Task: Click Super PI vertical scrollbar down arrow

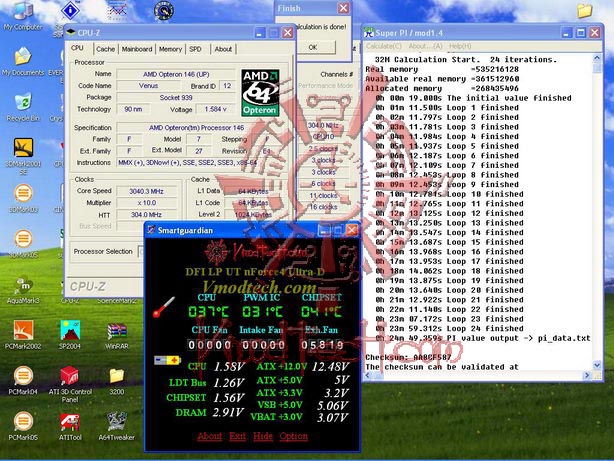Action: (597, 365)
